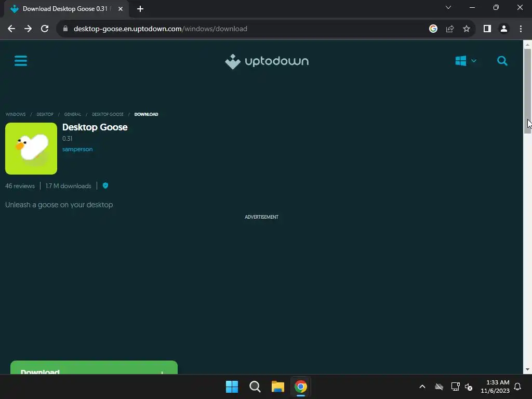
Task: Click the green Download button
Action: point(94,367)
